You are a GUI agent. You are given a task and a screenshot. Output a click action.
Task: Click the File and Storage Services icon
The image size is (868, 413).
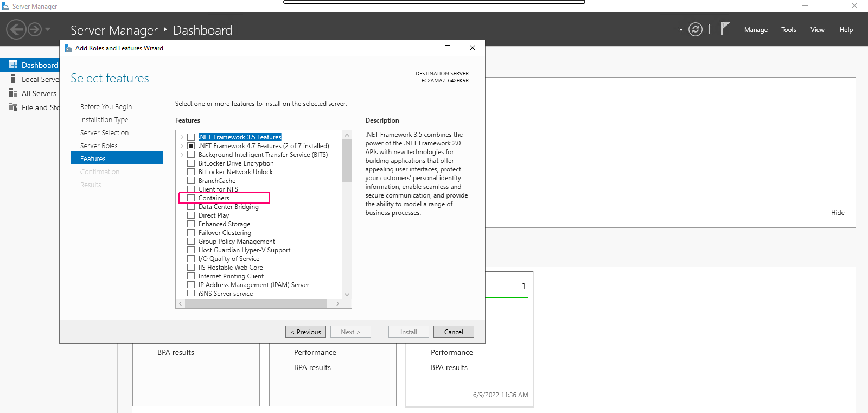(x=13, y=107)
